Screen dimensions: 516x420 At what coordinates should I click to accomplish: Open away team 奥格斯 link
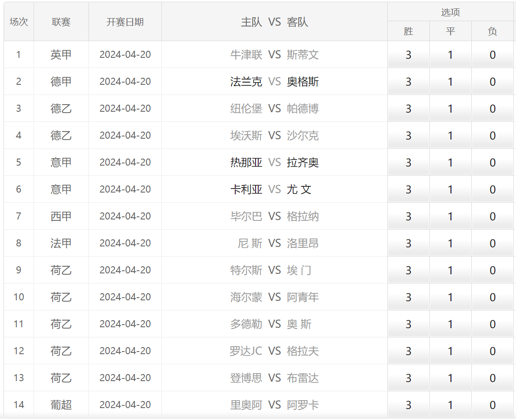pos(303,82)
